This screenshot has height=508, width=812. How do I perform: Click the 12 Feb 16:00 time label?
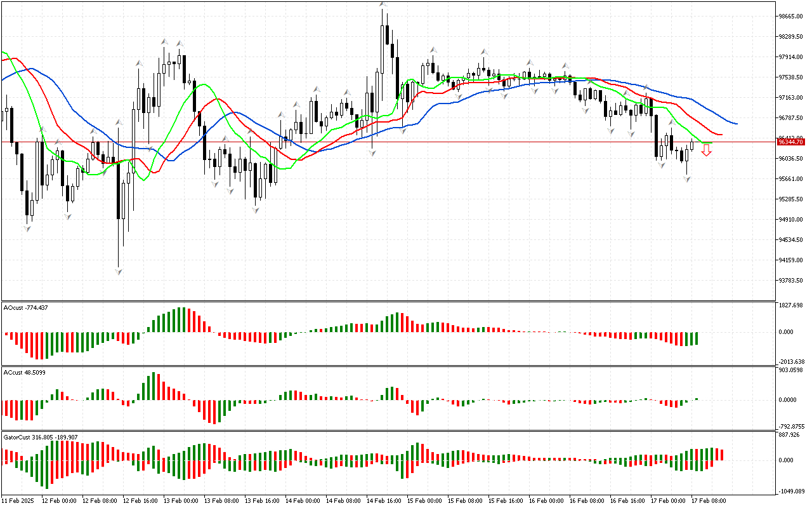click(x=140, y=501)
